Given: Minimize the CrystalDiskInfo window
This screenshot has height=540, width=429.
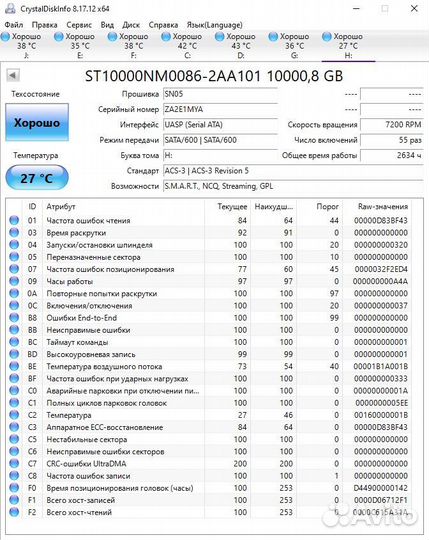Looking at the screenshot, I should 357,9.
